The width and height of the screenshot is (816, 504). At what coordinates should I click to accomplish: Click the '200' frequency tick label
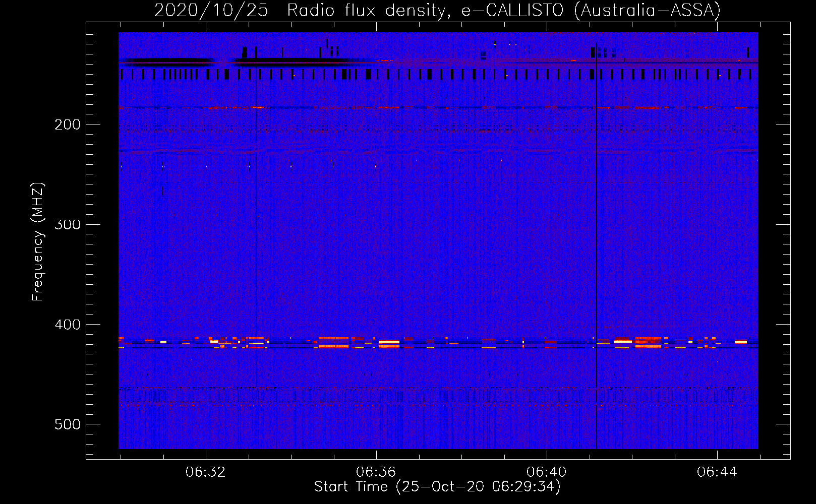click(68, 124)
